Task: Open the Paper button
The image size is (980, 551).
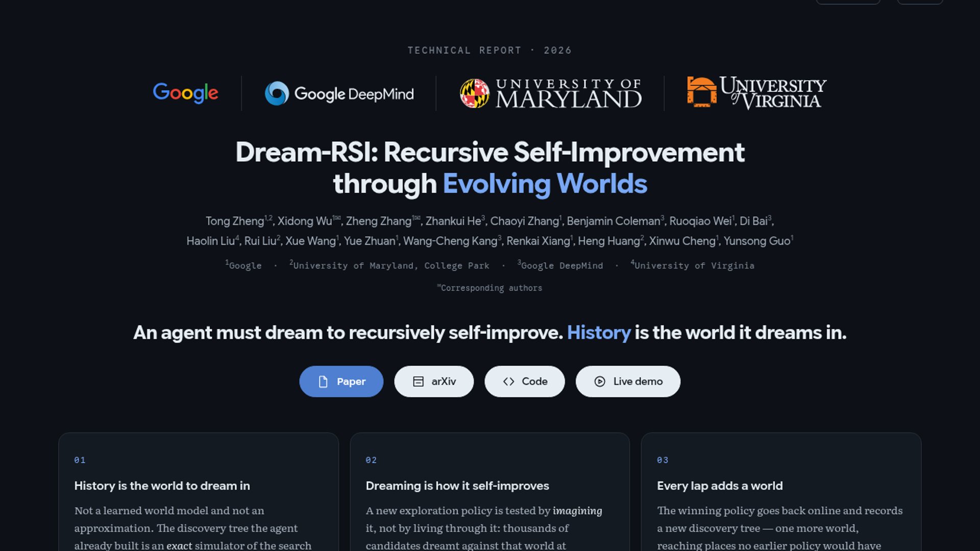Action: point(341,382)
